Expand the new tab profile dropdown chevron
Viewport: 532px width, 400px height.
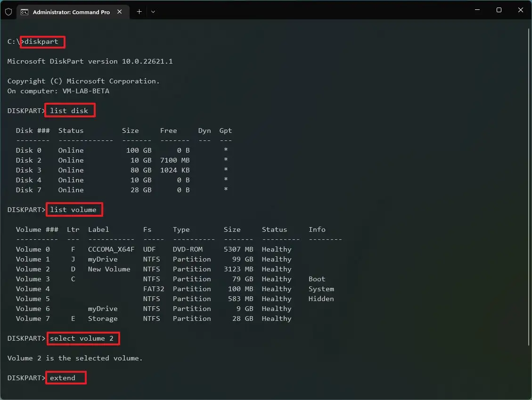tap(153, 12)
